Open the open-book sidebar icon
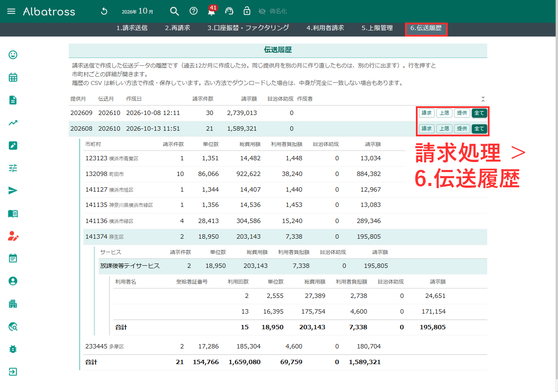558x392 pixels. point(13,213)
